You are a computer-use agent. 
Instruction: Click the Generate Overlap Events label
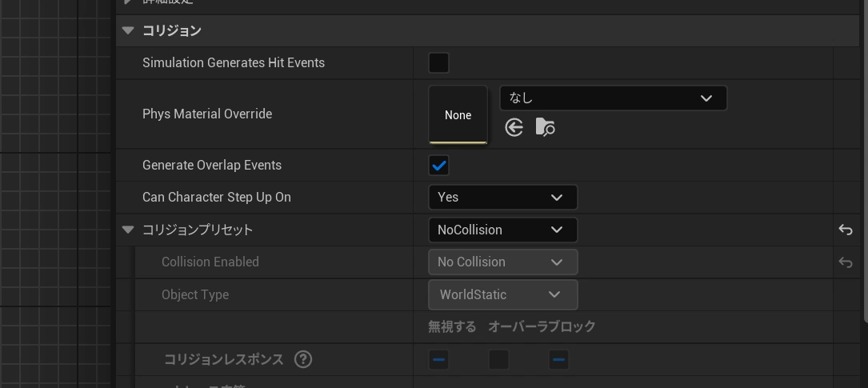(212, 166)
